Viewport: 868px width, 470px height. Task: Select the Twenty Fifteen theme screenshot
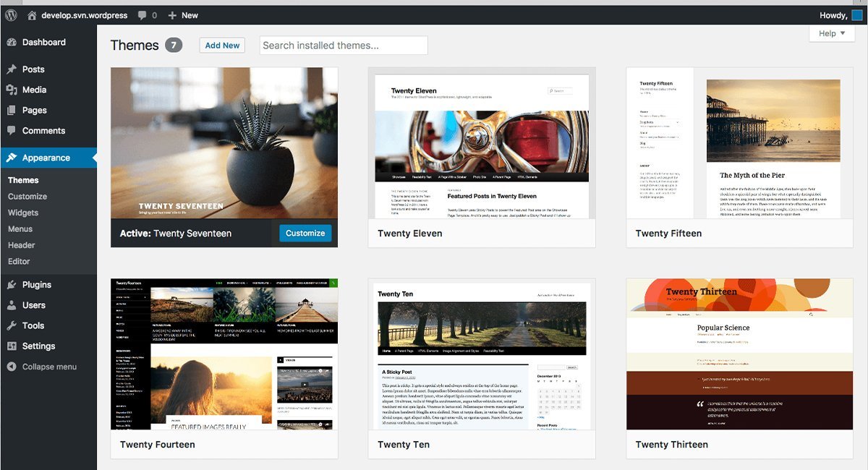(x=739, y=143)
